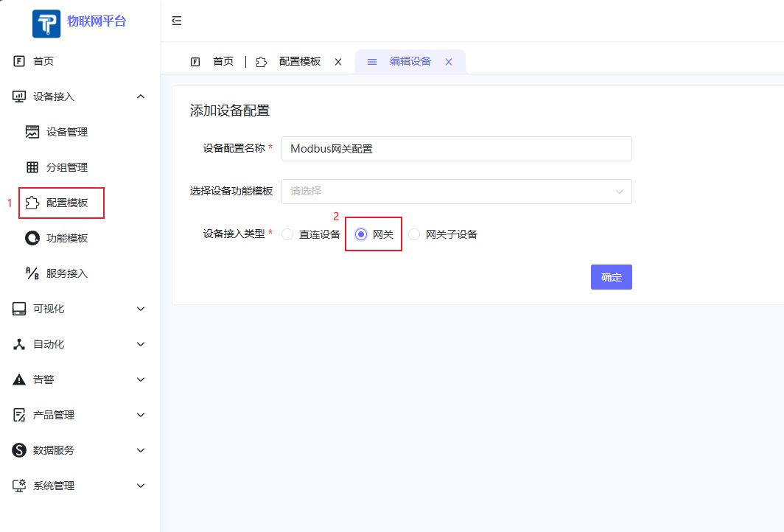Close the 编辑设备 tab
The image size is (784, 532).
pos(448,62)
